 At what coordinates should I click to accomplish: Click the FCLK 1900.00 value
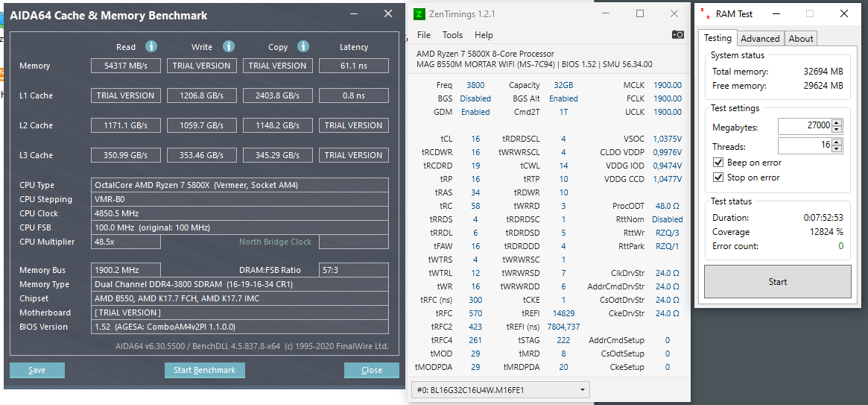[667, 98]
